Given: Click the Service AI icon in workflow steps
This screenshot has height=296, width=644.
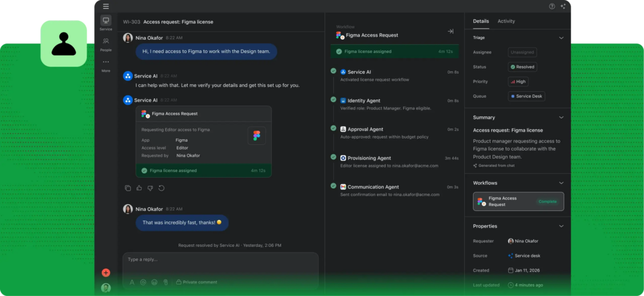Looking at the screenshot, I should (x=343, y=72).
